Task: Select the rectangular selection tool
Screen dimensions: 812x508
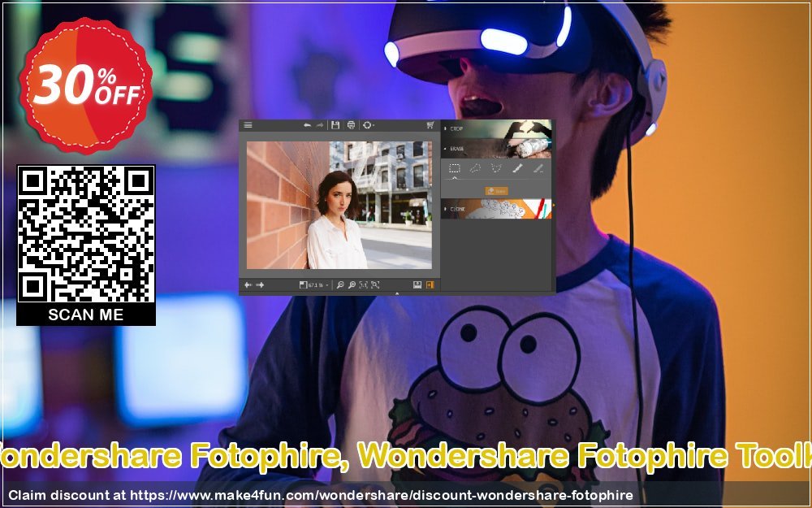Action: point(455,168)
